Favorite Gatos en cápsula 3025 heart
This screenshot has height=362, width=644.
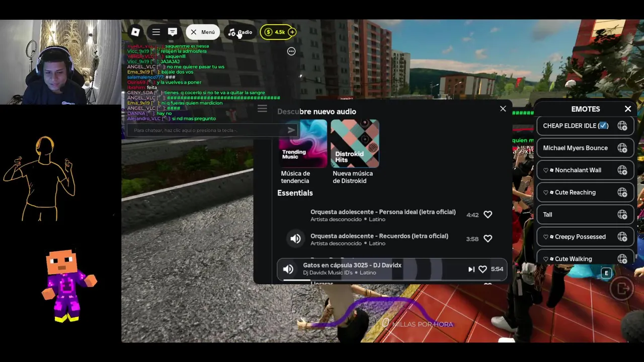(x=482, y=269)
